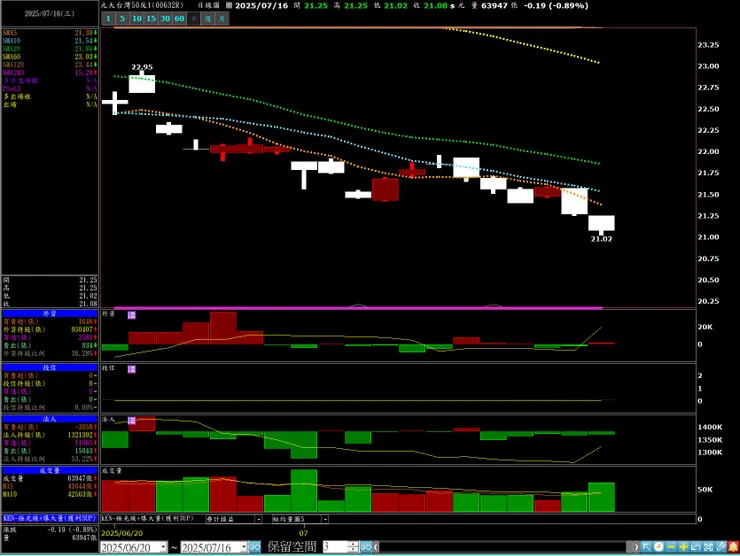Adjust the 保留空間 spinner arrows
Viewport: 740px width, 556px height.
pos(353,547)
